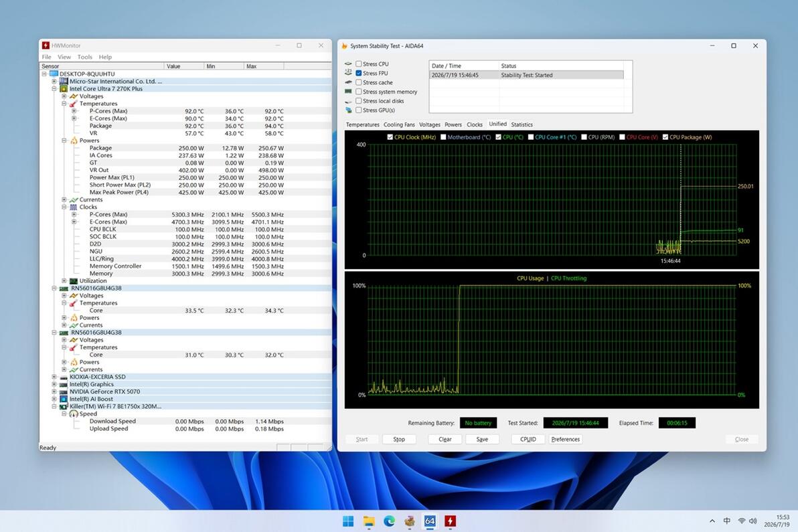Viewport: 798px width, 532px height.
Task: Tick the Stress local disks checkbox
Action: coord(359,101)
